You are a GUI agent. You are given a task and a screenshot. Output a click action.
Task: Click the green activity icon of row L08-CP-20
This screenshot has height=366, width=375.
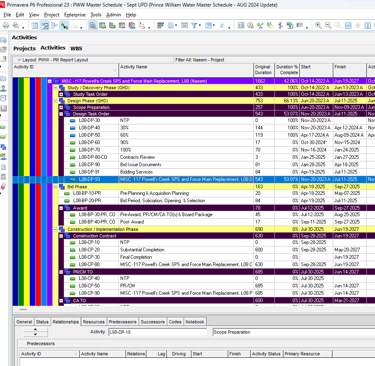pyautogui.click(x=72, y=250)
